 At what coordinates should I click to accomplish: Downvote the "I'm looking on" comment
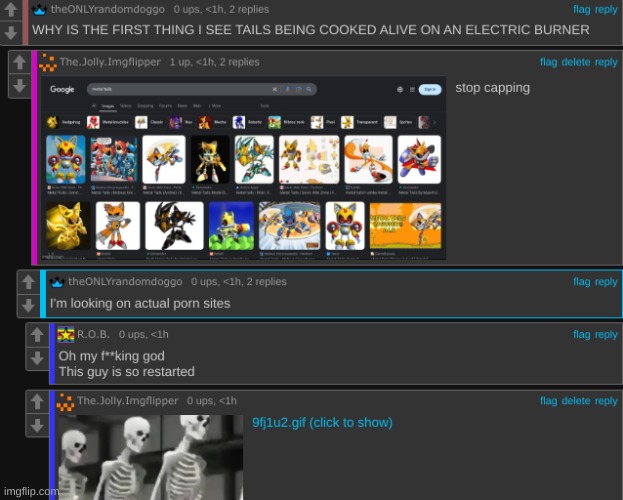point(28,305)
